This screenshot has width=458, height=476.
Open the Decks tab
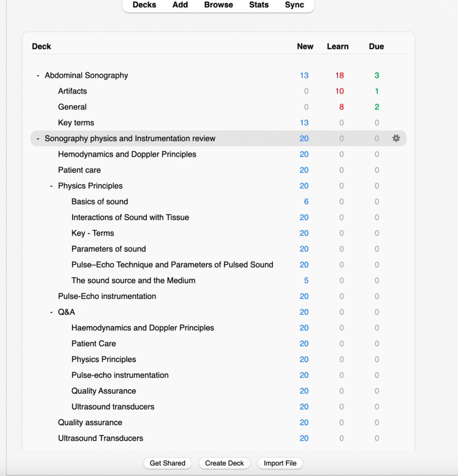click(x=144, y=5)
